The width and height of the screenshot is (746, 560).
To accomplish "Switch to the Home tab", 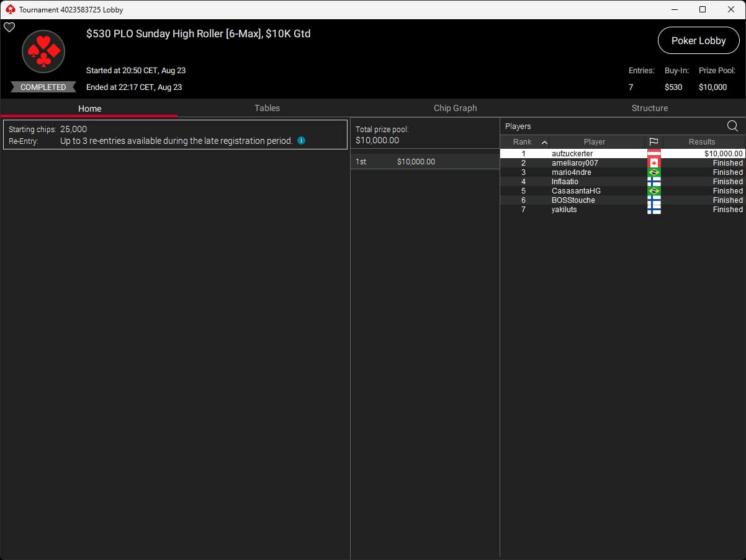I will (x=89, y=108).
